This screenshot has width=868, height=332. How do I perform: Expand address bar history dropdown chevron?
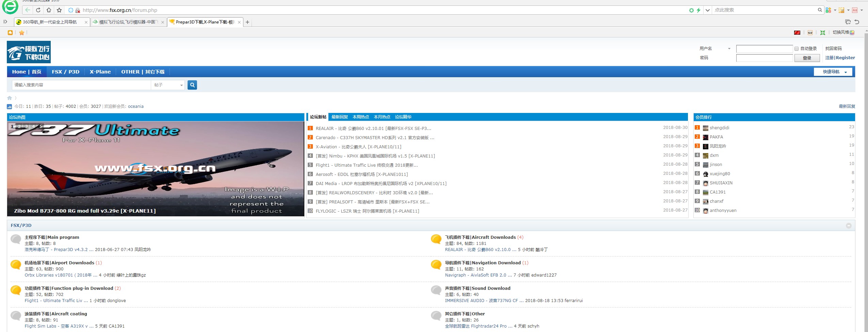click(708, 10)
